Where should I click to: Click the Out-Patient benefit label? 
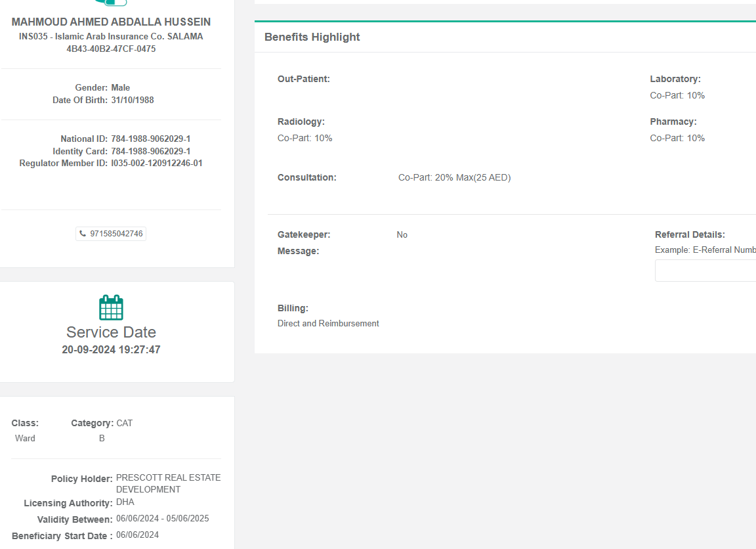[x=304, y=79]
